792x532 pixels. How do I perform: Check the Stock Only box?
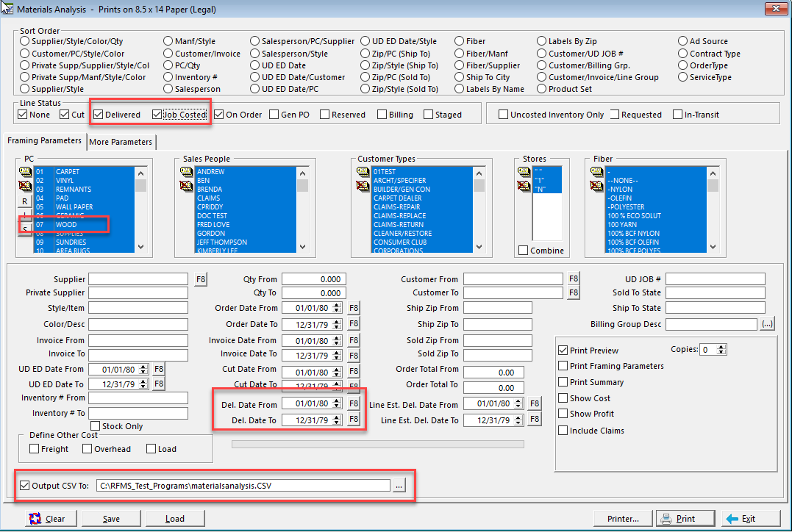117,426
